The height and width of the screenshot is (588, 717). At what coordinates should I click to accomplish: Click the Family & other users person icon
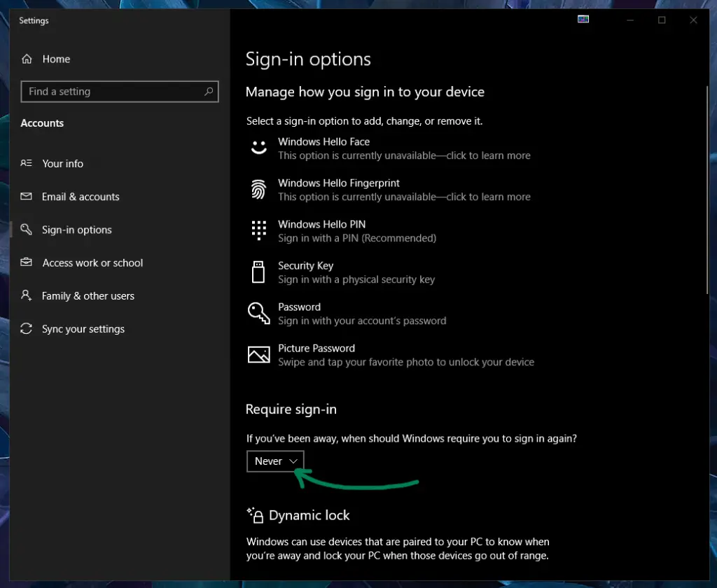(26, 295)
